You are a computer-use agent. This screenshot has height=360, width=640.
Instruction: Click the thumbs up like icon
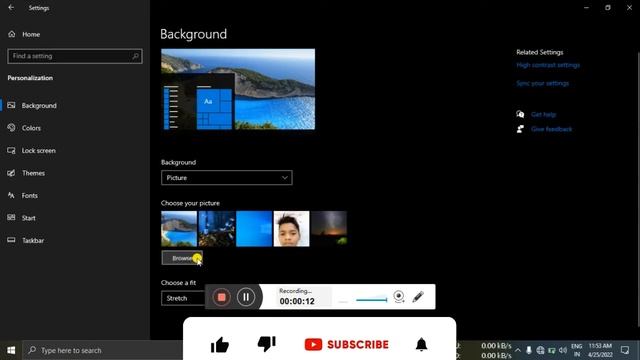220,345
